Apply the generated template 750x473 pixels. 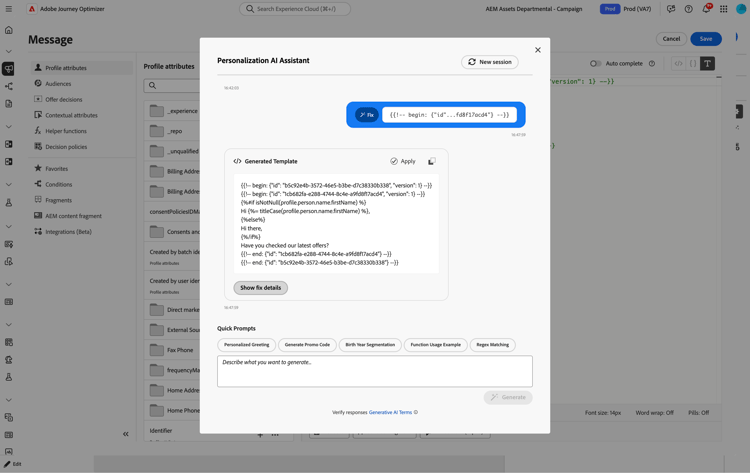pyautogui.click(x=403, y=161)
